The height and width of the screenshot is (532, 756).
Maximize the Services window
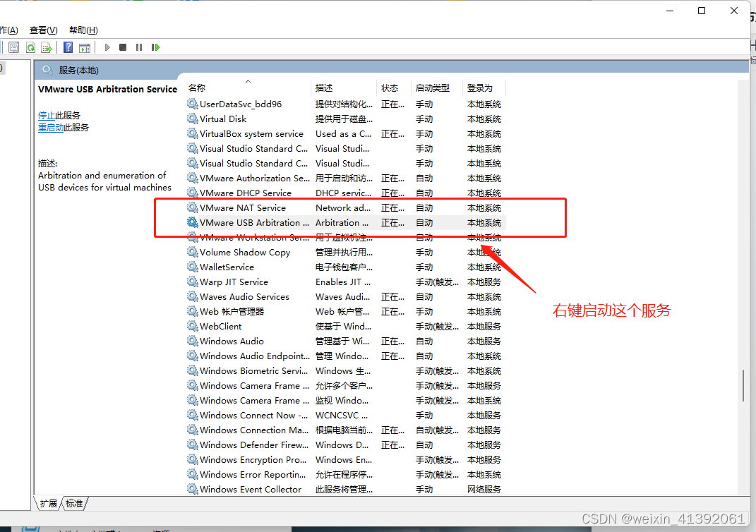pyautogui.click(x=702, y=11)
